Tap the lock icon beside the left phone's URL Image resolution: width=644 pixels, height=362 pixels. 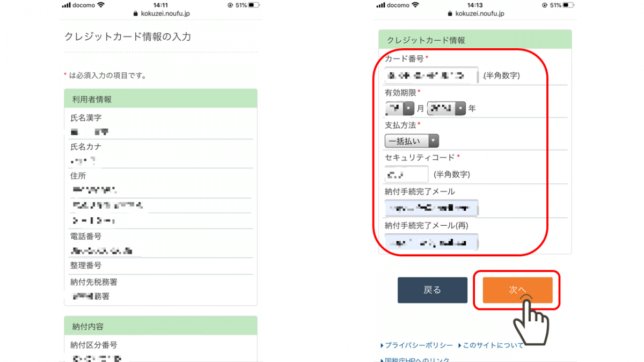point(135,14)
